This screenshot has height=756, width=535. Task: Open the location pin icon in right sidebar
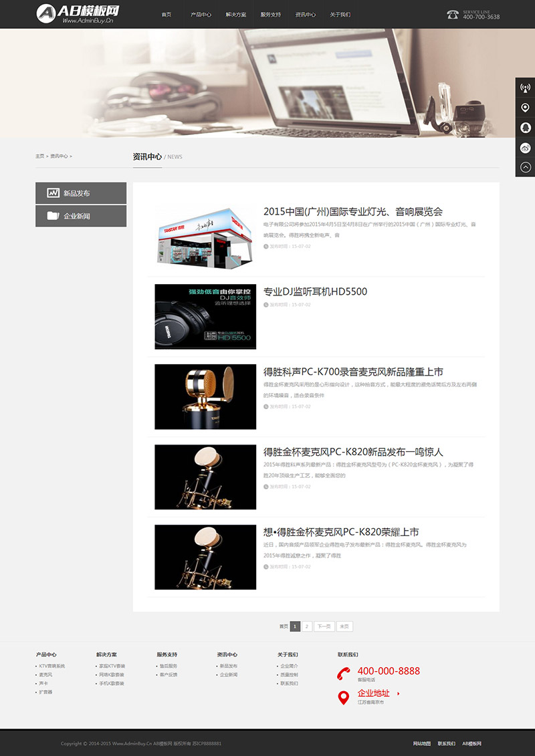[x=526, y=107]
